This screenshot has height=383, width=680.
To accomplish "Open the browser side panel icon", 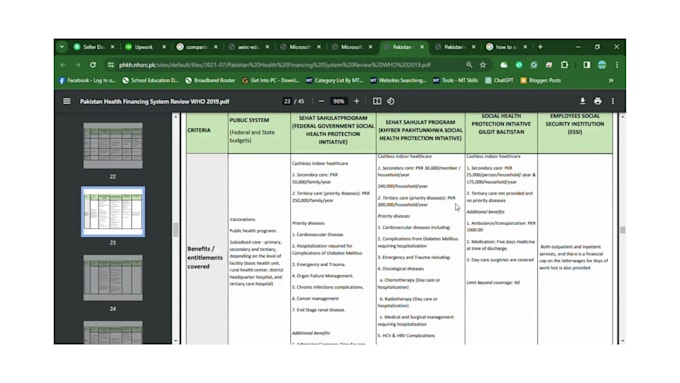I will pos(586,65).
